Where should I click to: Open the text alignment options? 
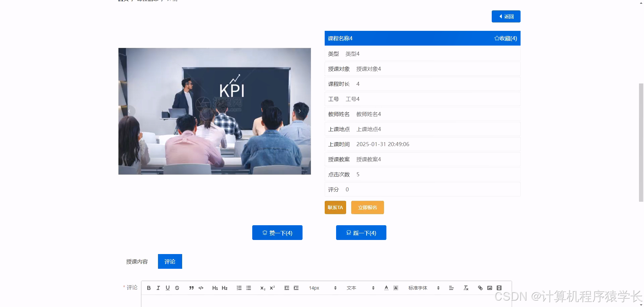point(451,288)
